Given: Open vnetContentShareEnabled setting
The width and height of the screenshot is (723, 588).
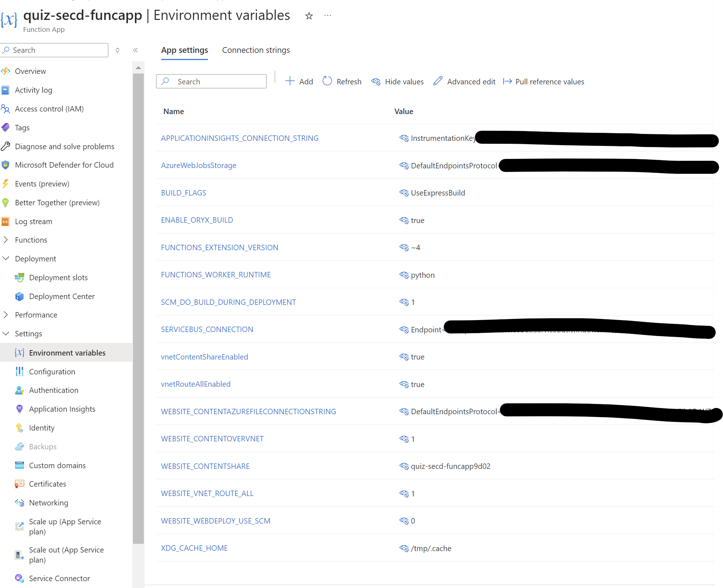Looking at the screenshot, I should [x=204, y=357].
